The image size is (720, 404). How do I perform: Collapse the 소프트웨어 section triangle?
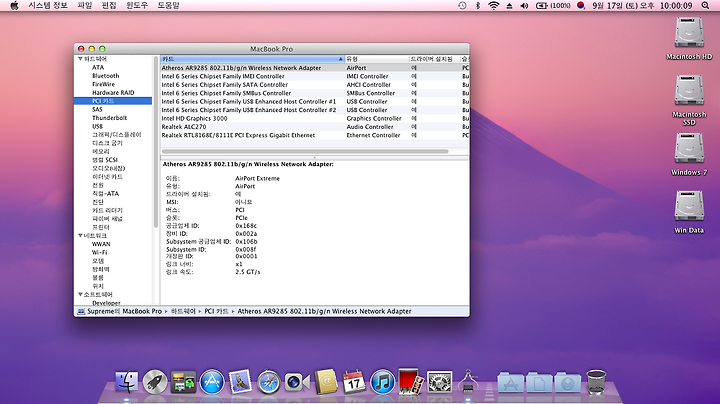tap(80, 294)
